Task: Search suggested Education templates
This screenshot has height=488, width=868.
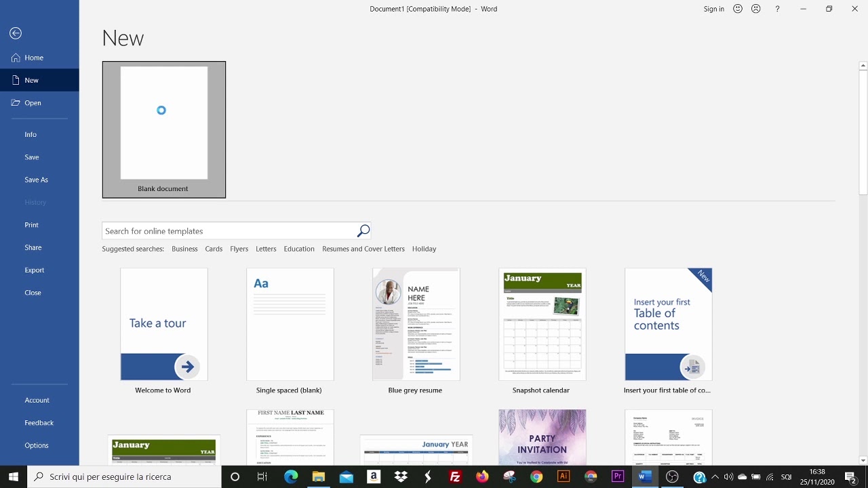Action: pyautogui.click(x=299, y=249)
